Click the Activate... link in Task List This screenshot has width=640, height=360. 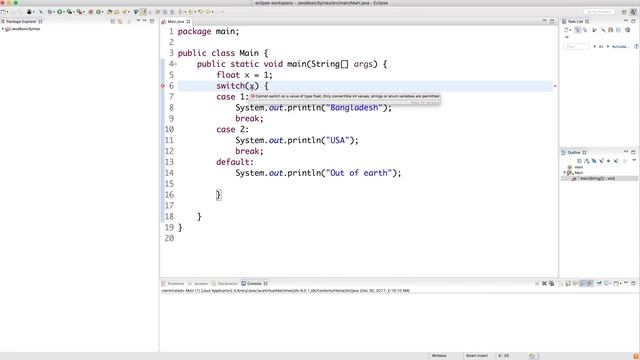tap(620, 47)
